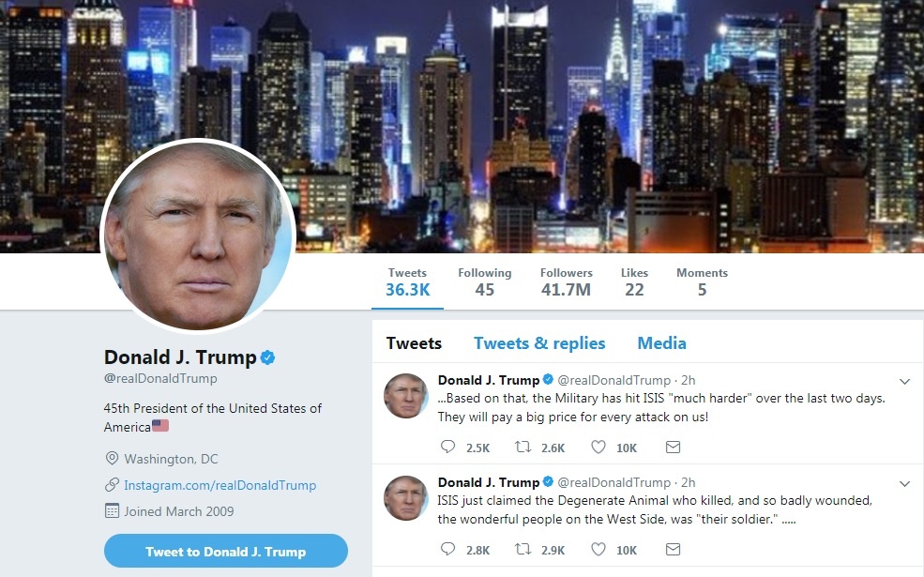Show the Likes 22 count page
Screen dimensions: 924x577
pos(634,281)
